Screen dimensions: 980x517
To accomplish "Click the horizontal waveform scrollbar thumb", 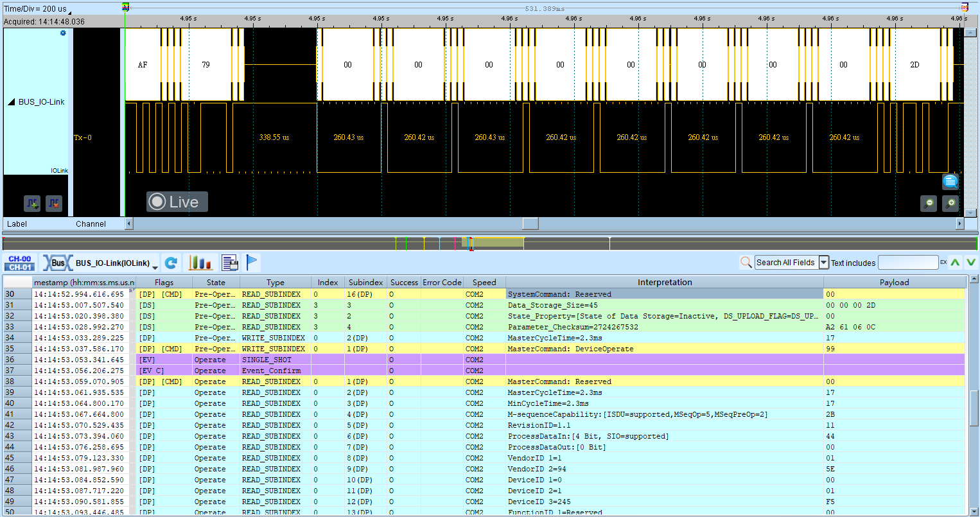I will coord(530,223).
